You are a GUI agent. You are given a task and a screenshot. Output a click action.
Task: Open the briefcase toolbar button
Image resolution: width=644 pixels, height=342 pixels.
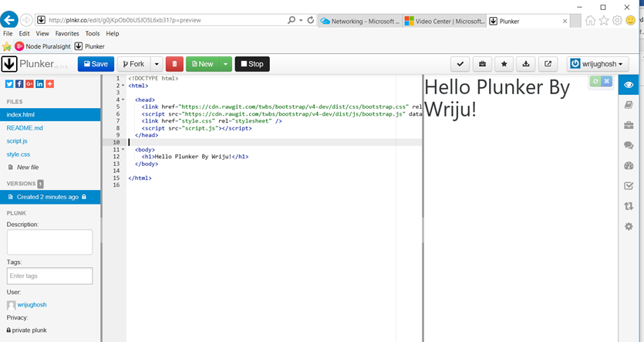[482, 64]
